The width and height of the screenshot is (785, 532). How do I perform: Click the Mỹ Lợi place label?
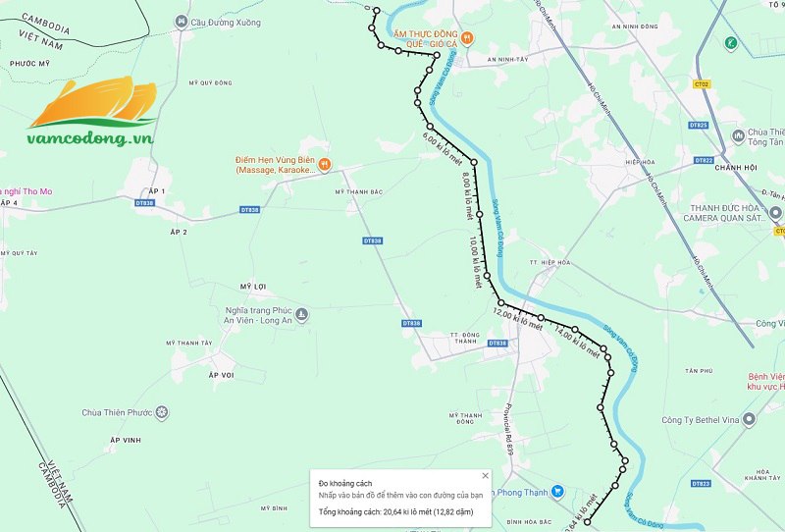coord(253,287)
